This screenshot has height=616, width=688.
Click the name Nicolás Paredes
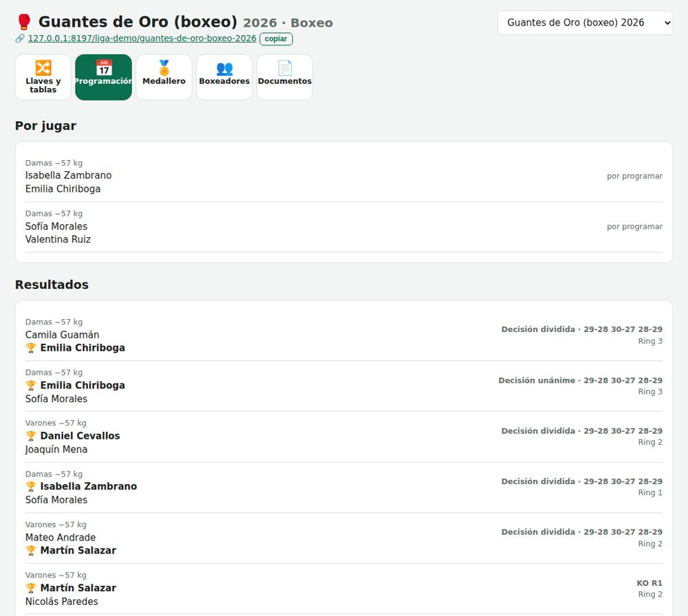pyautogui.click(x=61, y=602)
